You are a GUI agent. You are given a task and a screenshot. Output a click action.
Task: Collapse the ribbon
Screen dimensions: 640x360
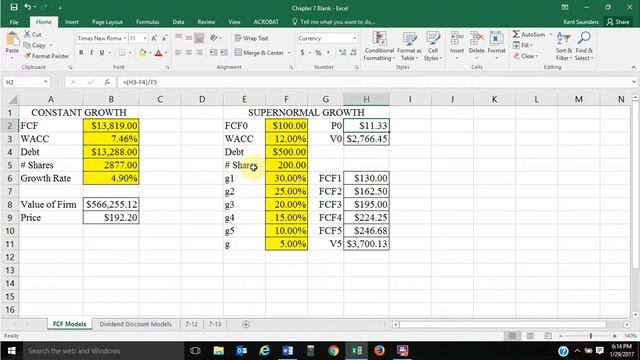point(633,67)
